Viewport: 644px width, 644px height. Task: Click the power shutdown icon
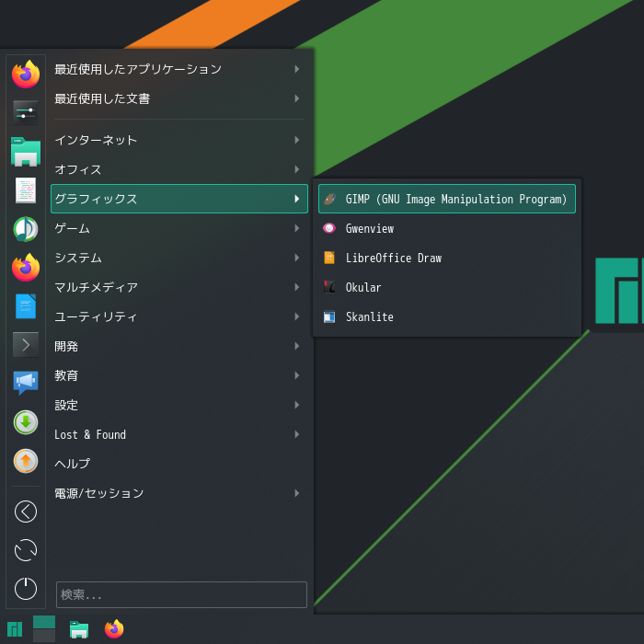tap(26, 589)
